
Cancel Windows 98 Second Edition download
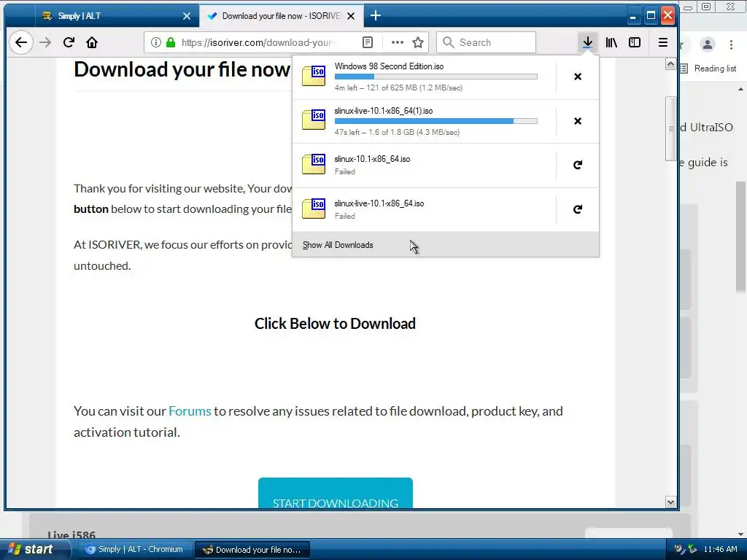[578, 77]
